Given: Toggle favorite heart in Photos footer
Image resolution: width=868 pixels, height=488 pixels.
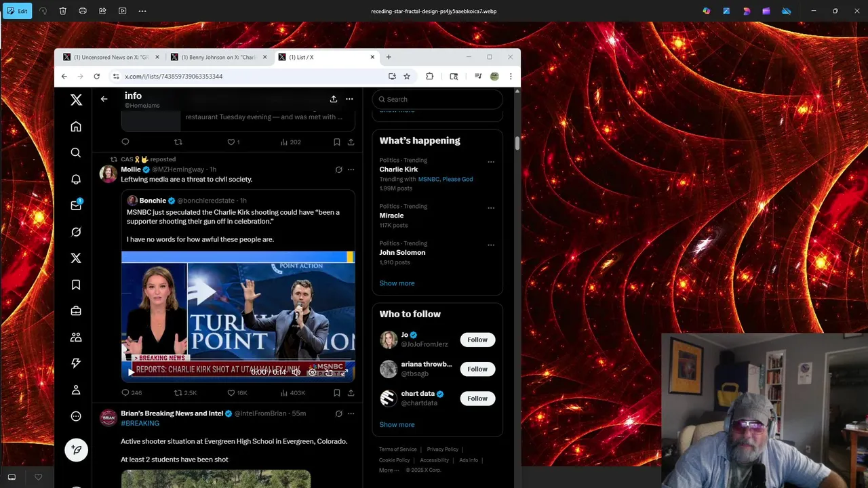Looking at the screenshot, I should coord(38,477).
